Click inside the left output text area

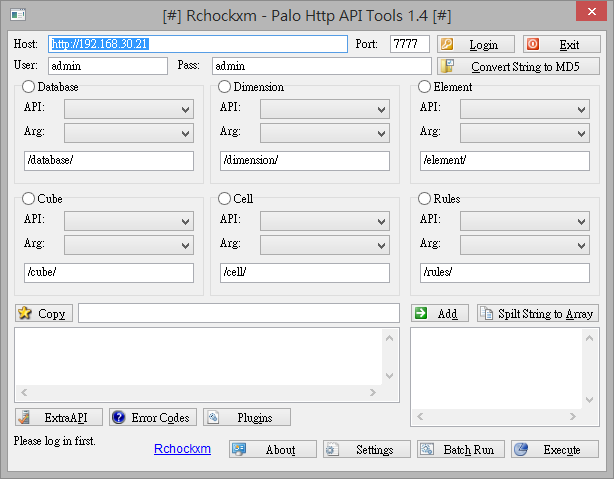199,357
